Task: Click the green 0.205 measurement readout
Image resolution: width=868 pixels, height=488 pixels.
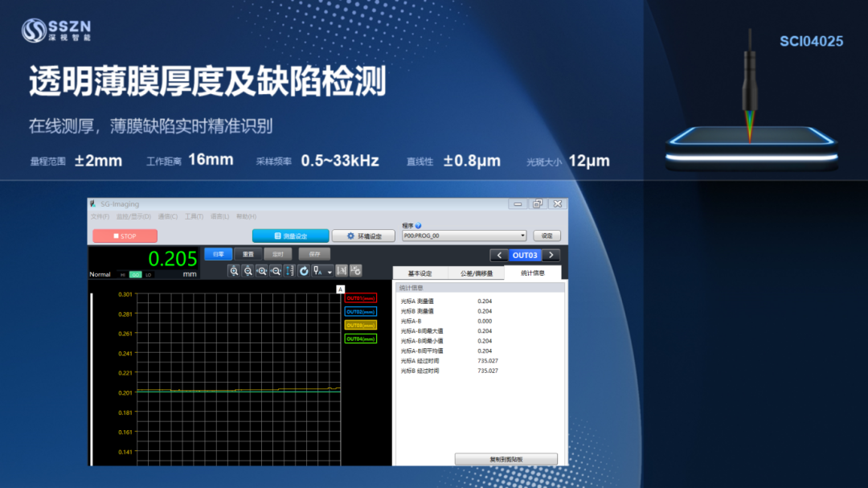Action: pyautogui.click(x=173, y=259)
